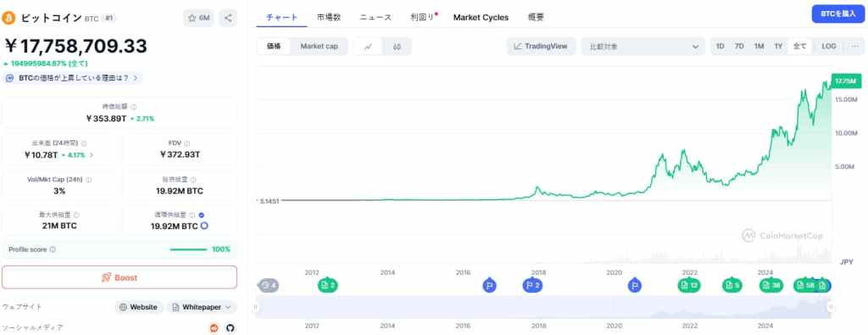Select candlestick chart style toggle
Image resolution: width=868 pixels, height=335 pixels.
(x=397, y=47)
